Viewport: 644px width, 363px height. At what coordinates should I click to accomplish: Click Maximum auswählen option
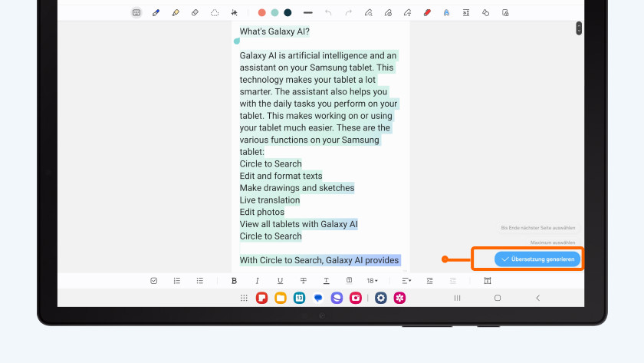tap(552, 242)
